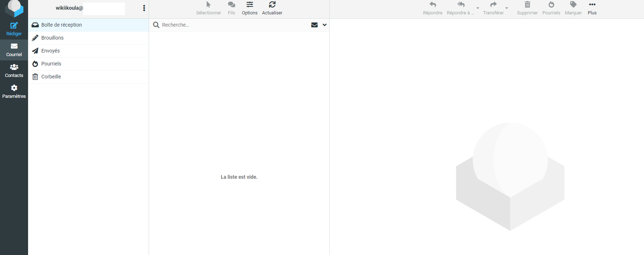Click 'La liste est vide.' message

click(x=239, y=177)
